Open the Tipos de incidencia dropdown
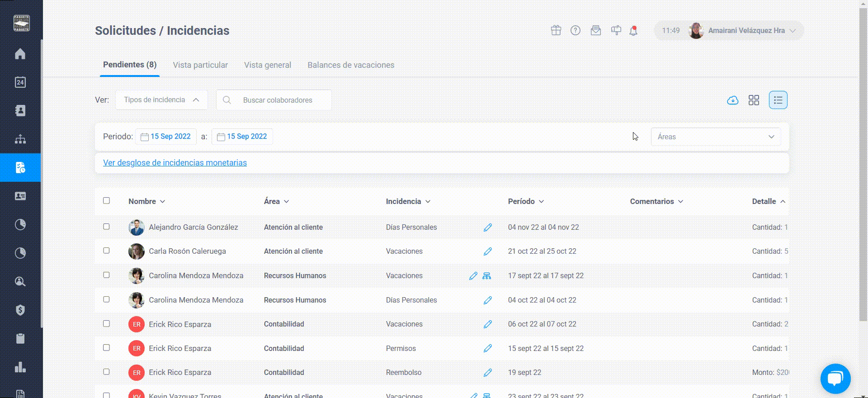Screen dimensions: 868x398 click(x=161, y=100)
